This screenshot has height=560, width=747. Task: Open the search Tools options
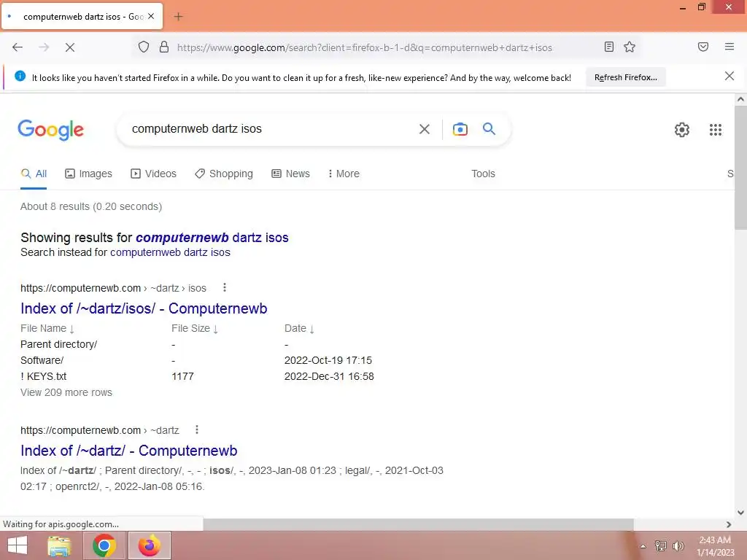[483, 174]
